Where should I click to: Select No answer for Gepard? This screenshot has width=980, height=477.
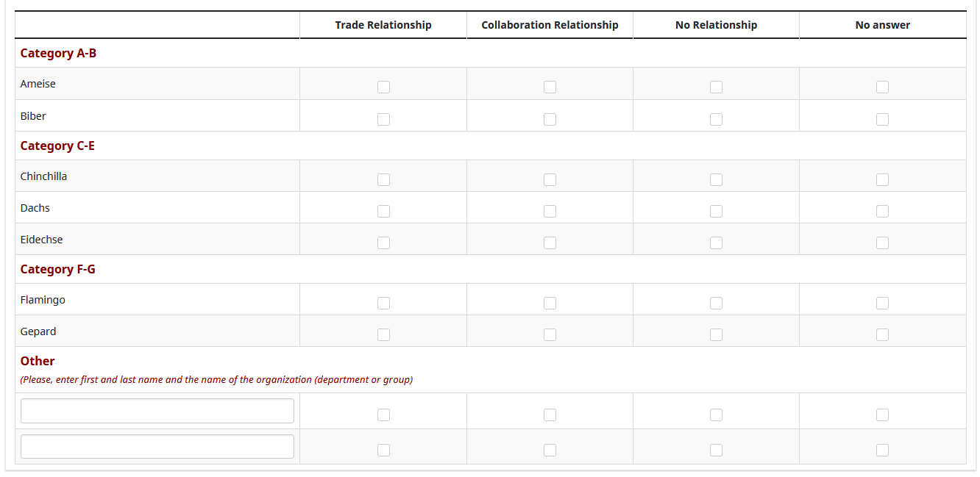coord(882,334)
